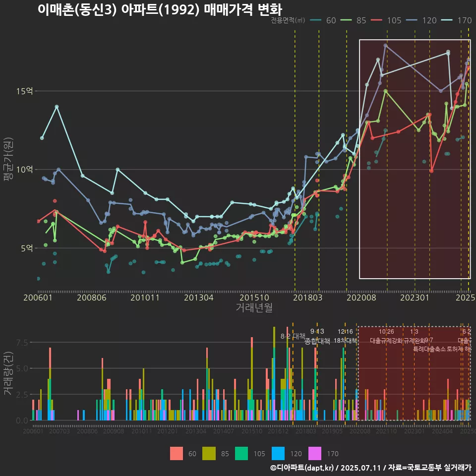Click the 12·16 18차대책 policy annotation

346,336
